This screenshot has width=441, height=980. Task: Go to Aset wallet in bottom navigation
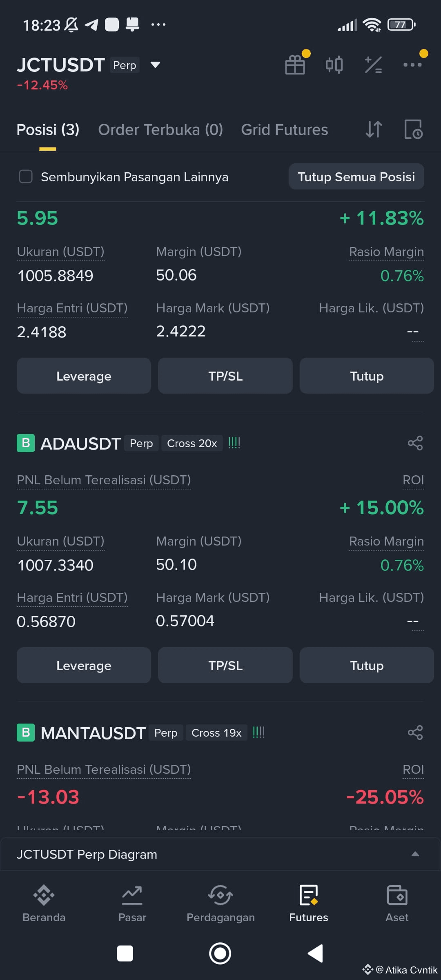click(397, 903)
